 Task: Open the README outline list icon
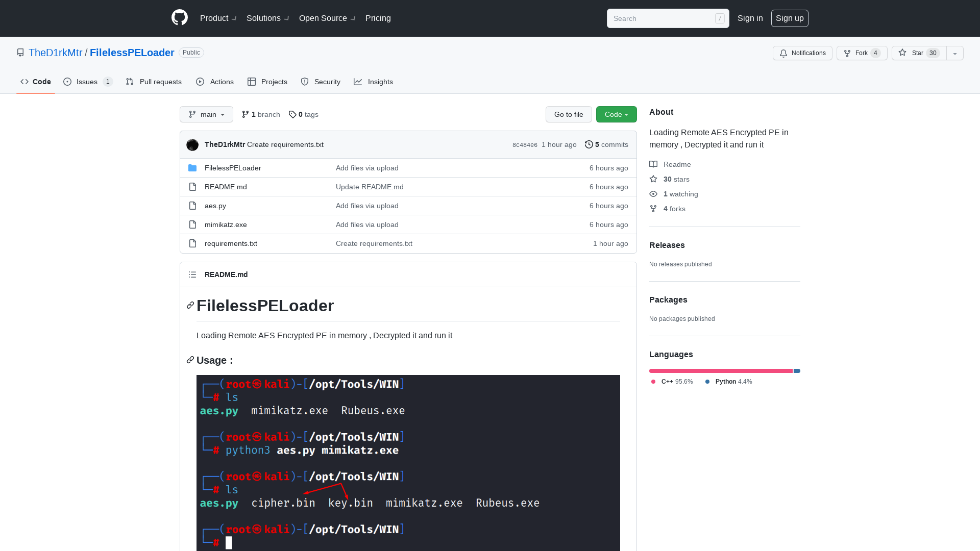click(192, 274)
